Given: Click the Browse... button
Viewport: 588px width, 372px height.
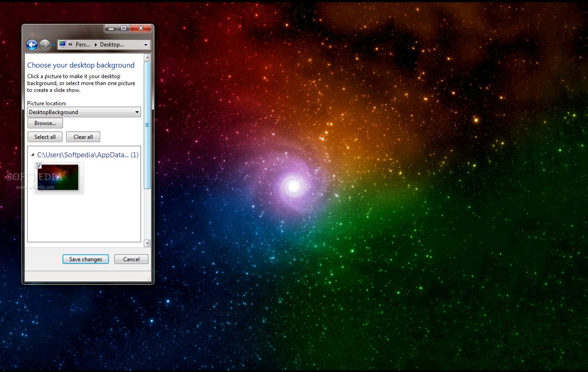Looking at the screenshot, I should 45,123.
